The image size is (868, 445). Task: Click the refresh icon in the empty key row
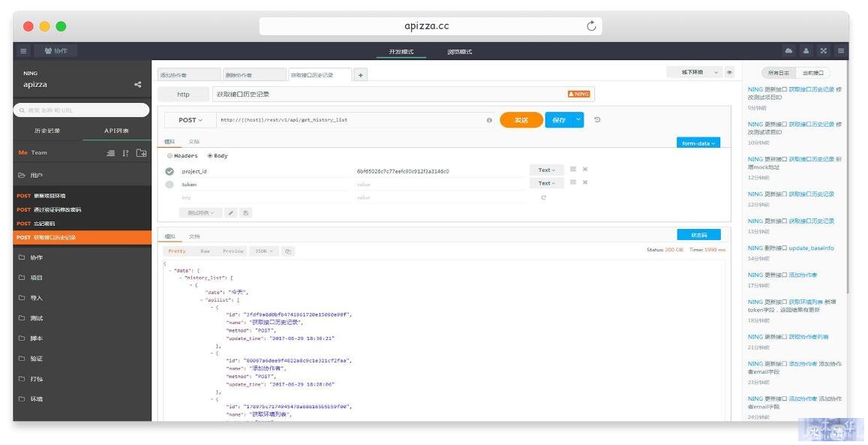coord(544,197)
